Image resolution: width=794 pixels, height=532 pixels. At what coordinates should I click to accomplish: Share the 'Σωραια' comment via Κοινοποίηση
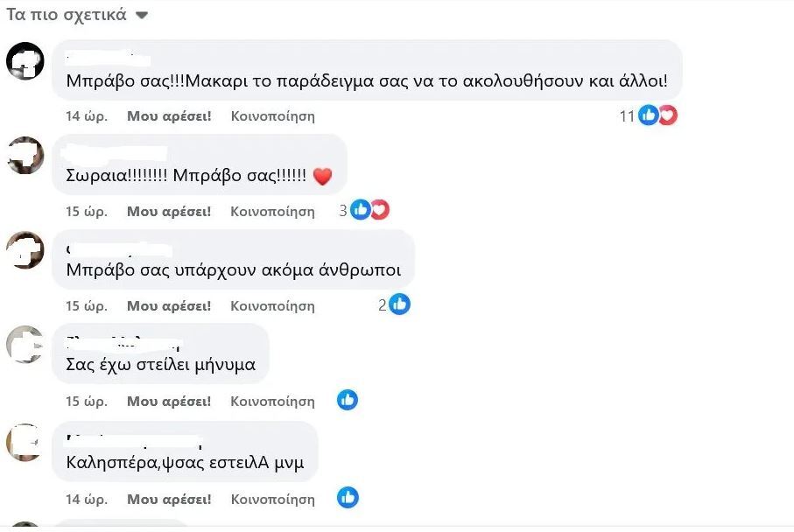(272, 211)
